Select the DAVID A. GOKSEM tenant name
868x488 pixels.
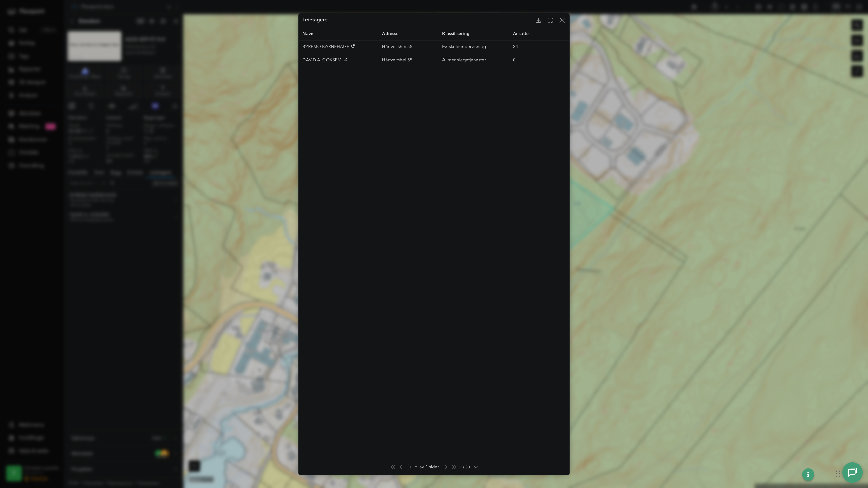point(322,60)
